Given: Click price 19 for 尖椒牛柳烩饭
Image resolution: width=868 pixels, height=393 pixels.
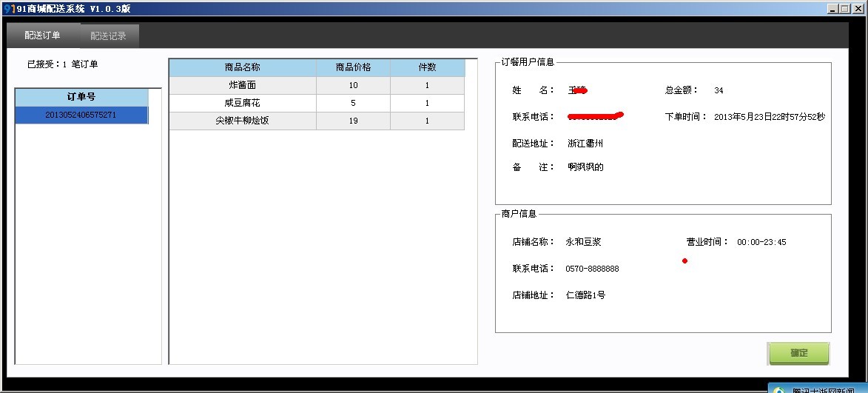Looking at the screenshot, I should coord(353,121).
